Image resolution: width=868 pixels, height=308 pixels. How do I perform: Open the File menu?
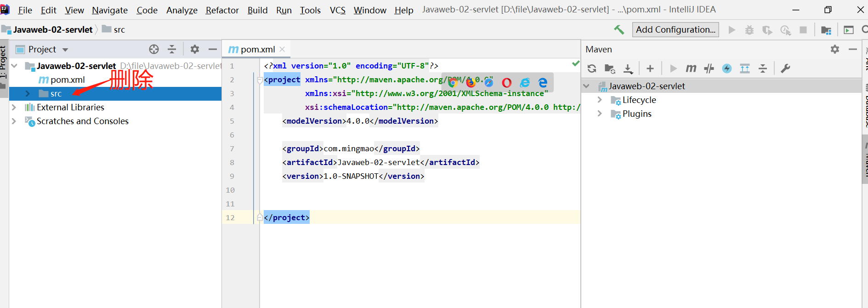(25, 10)
